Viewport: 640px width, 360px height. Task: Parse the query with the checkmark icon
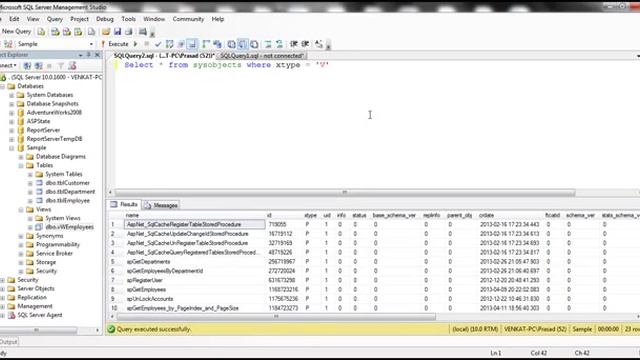[158, 44]
